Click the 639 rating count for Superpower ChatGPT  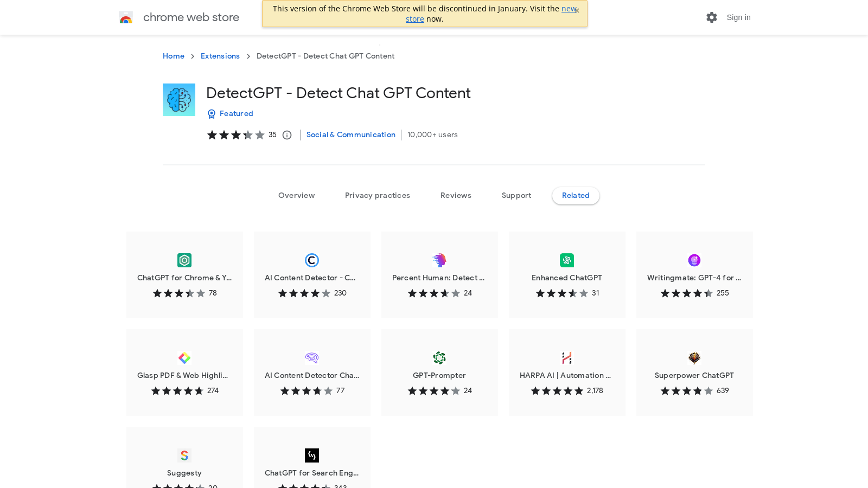click(723, 391)
